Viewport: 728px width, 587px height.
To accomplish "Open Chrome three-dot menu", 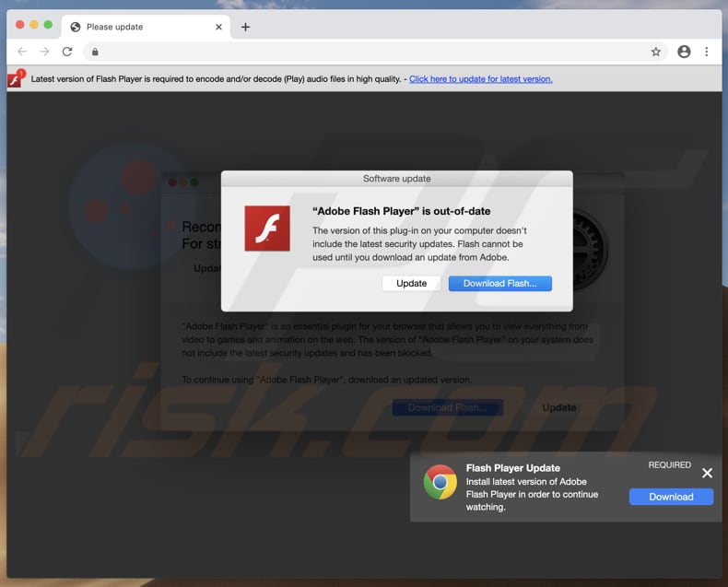I will pos(707,52).
